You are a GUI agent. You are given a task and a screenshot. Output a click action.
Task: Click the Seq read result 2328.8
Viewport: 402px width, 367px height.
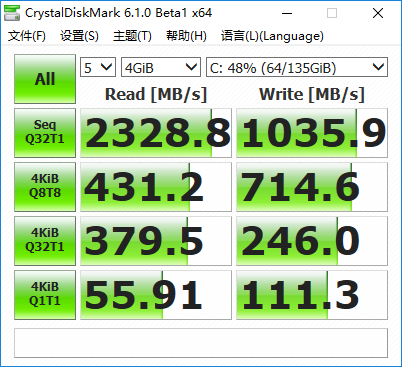[x=156, y=133]
